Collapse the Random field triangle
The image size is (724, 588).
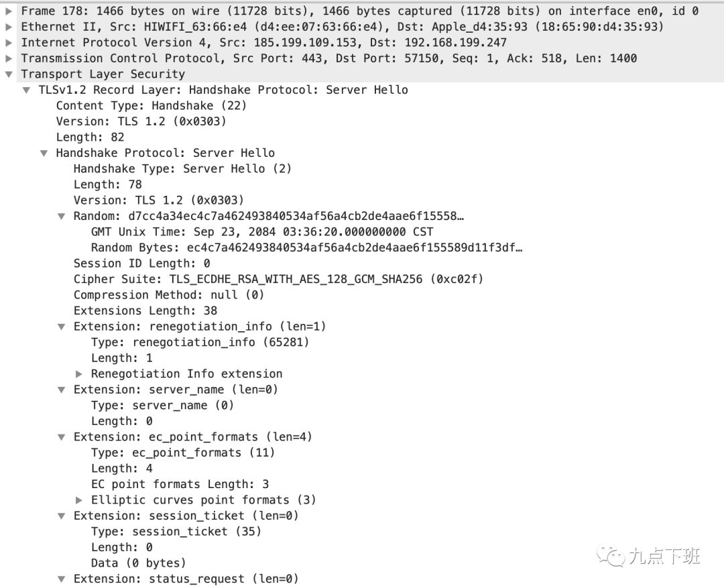pos(62,216)
